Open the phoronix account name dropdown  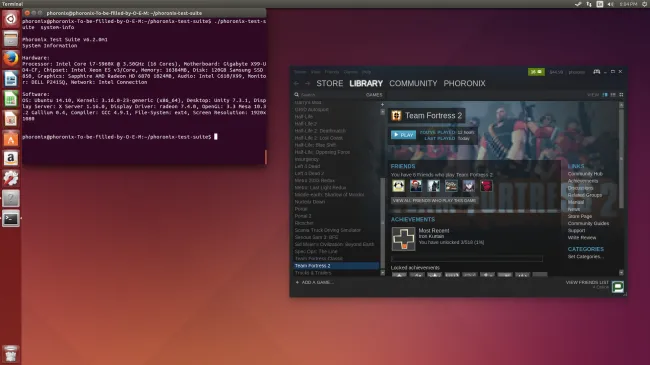[577, 72]
